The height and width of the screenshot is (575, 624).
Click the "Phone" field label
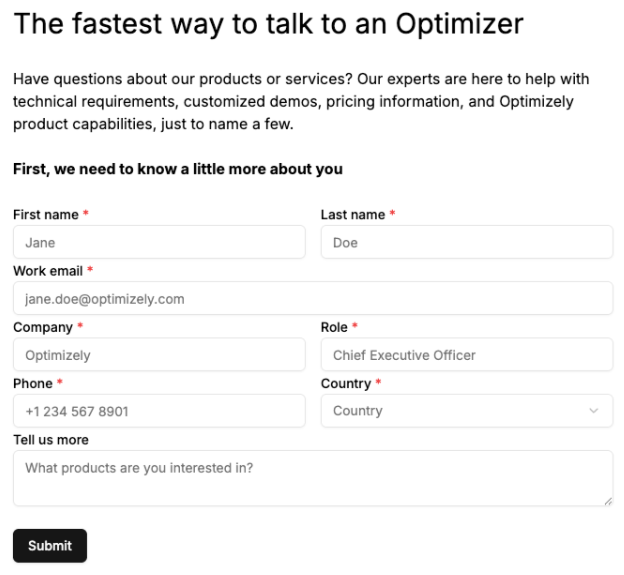(x=33, y=383)
